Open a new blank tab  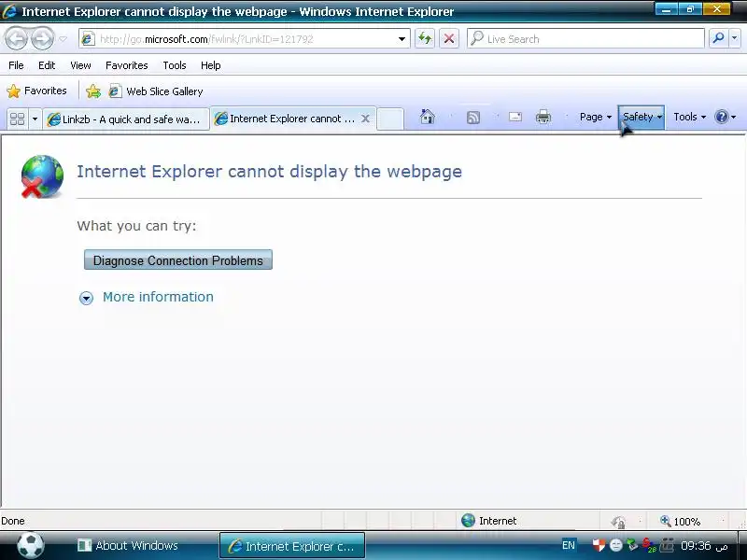point(390,119)
